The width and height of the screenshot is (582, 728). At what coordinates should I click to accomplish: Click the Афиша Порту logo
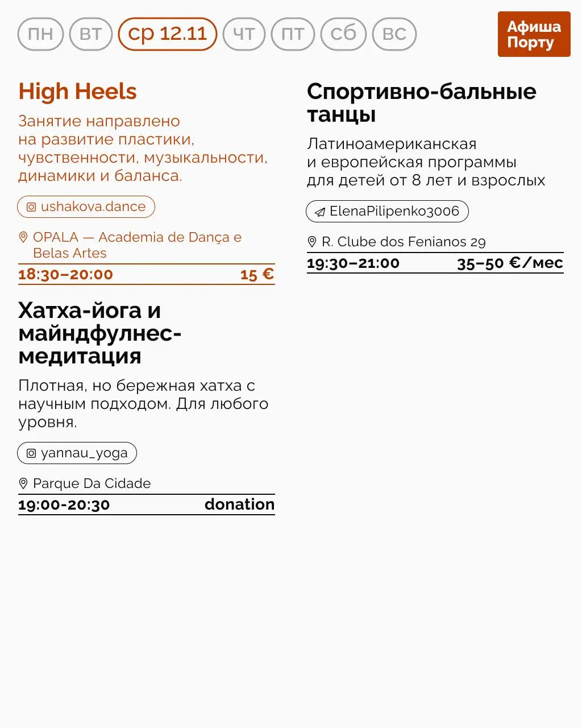[534, 34]
